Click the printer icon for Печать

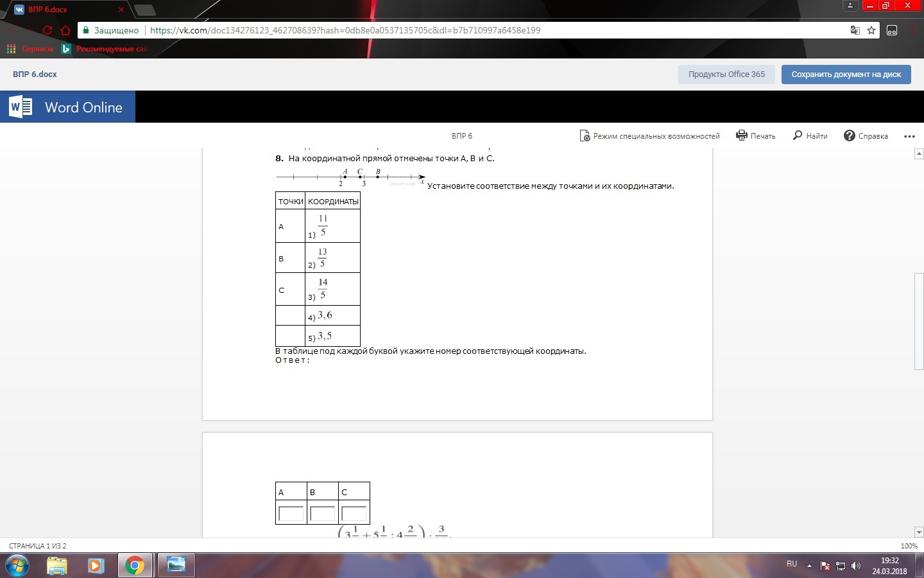tap(742, 136)
